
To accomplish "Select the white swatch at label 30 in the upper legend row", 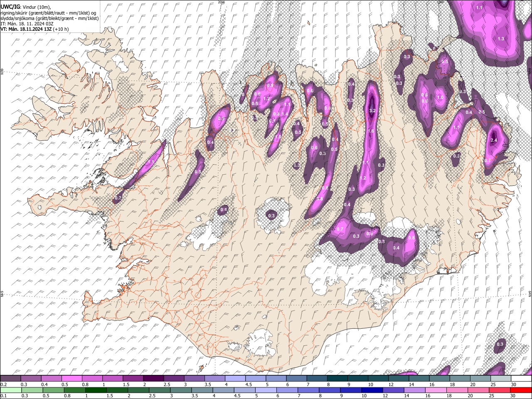I will tap(521, 379).
